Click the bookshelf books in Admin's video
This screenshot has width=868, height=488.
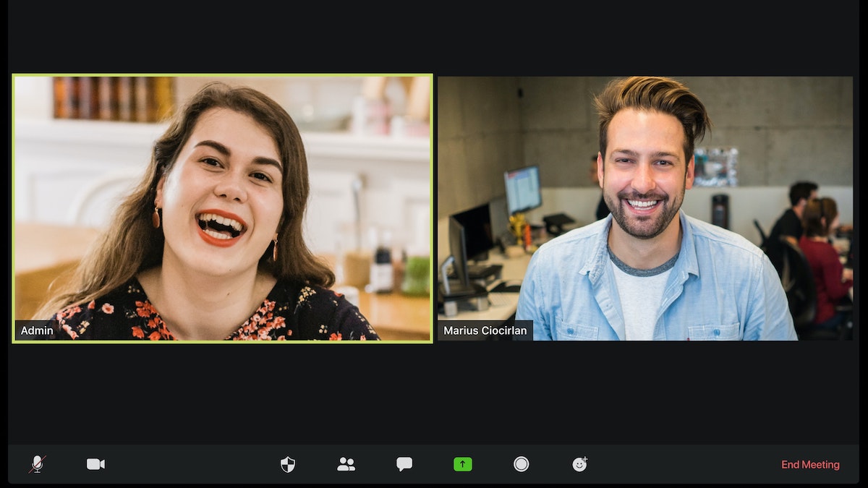[x=114, y=98]
